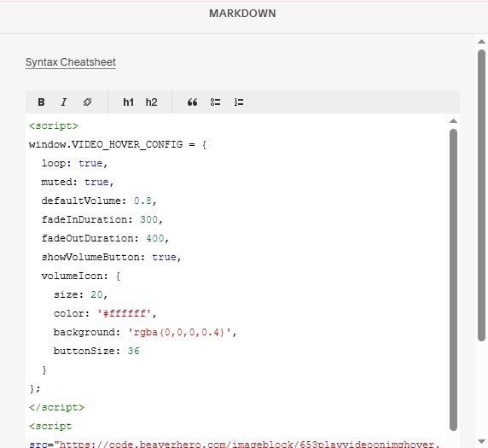The width and height of the screenshot is (488, 448).
Task: Click the code editor's scroll up arrow
Action: (454, 121)
